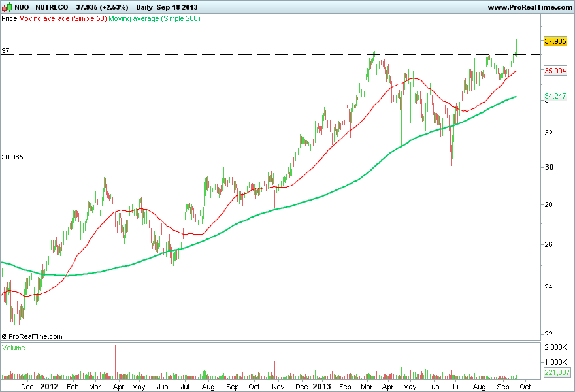
Task: Click the Volume panel label
Action: [x=14, y=348]
